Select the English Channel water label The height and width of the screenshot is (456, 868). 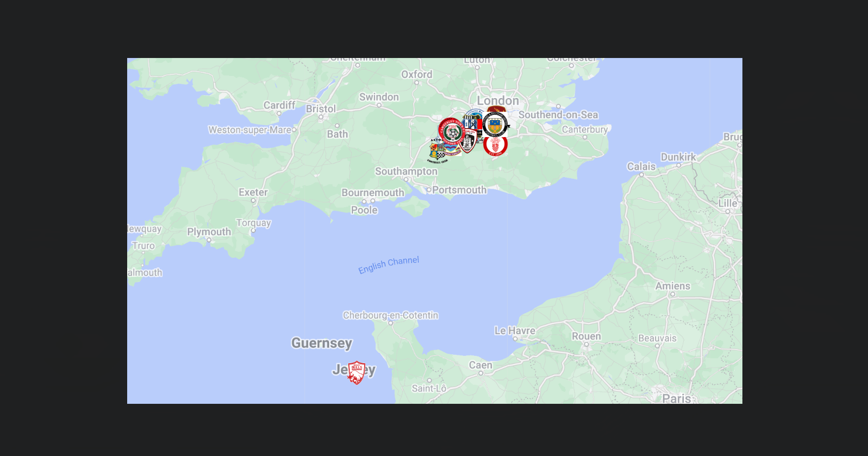tap(389, 265)
